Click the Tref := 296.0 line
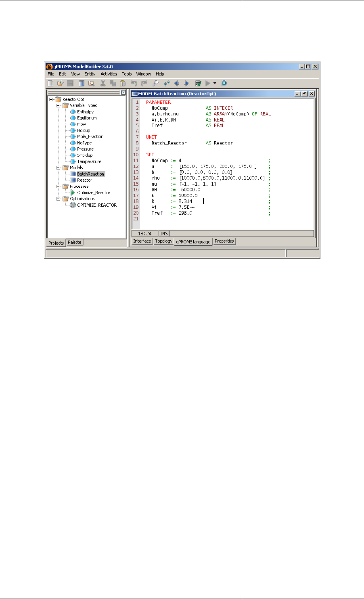Viewport: 364px width, 599px height. click(211, 213)
